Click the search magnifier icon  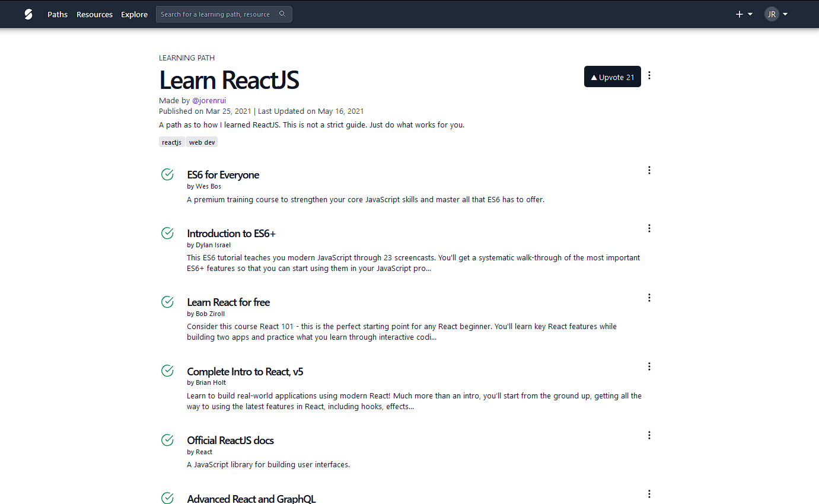(283, 14)
